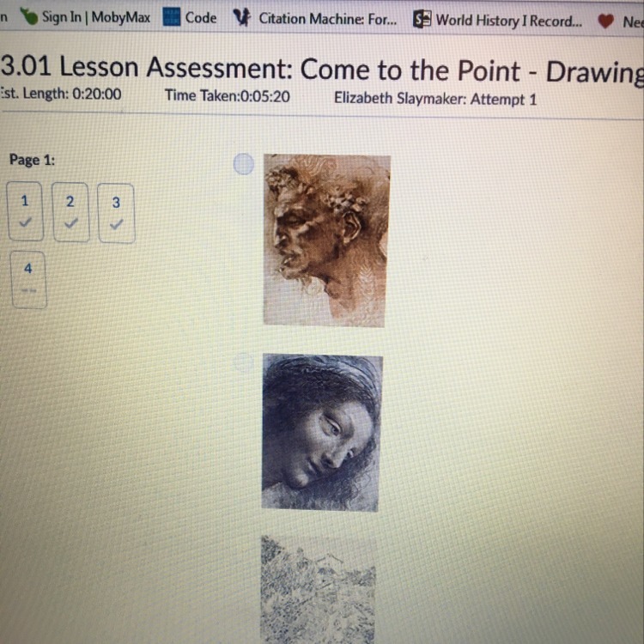The width and height of the screenshot is (644, 644).
Task: Open Sign In | MobyMax bookmark
Action: (96, 17)
